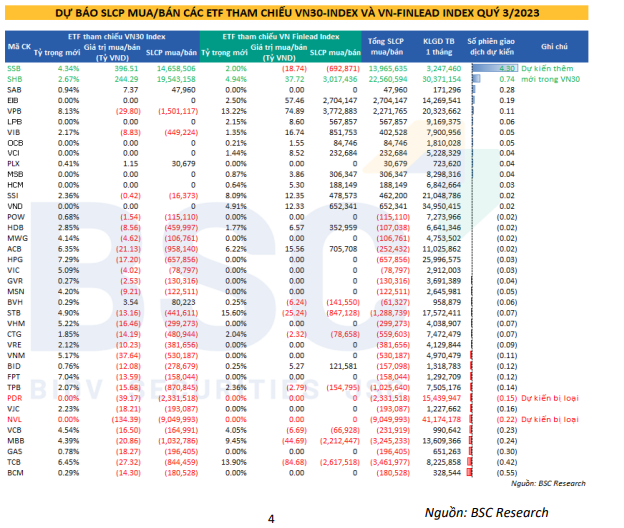Select the OCB ticker cell
Image resolution: width=624 pixels, height=528 pixels.
point(15,143)
